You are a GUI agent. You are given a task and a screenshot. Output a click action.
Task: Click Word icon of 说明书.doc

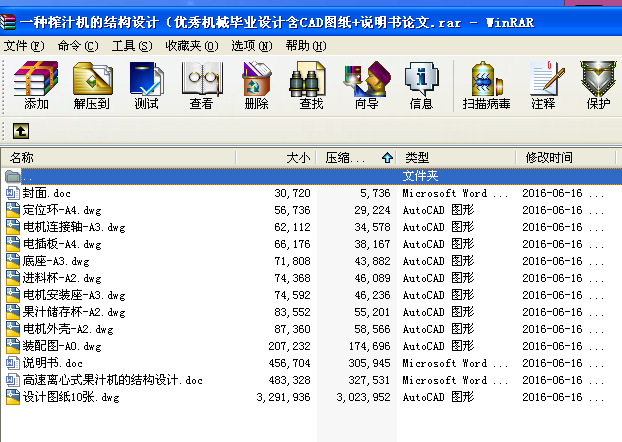[13, 363]
